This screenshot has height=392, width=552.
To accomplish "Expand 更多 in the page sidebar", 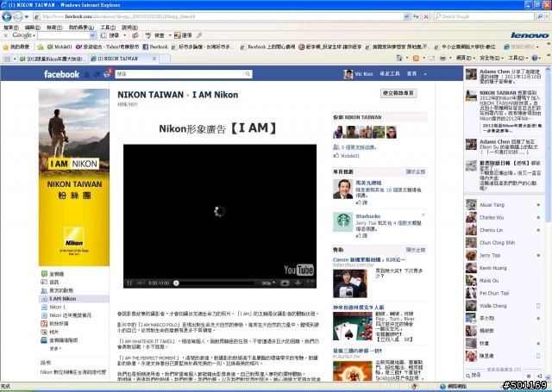I will (55, 348).
